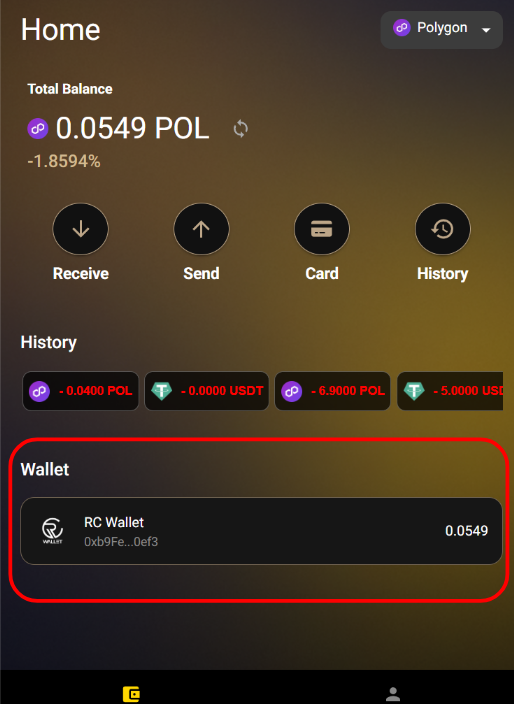
Task: Select the wallet tab icon in bottom bar
Action: tap(131, 694)
